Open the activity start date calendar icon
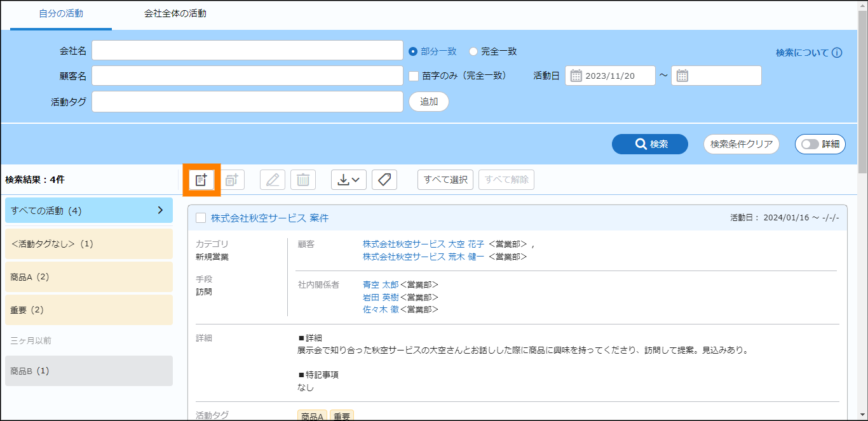The height and width of the screenshot is (421, 868). (576, 76)
